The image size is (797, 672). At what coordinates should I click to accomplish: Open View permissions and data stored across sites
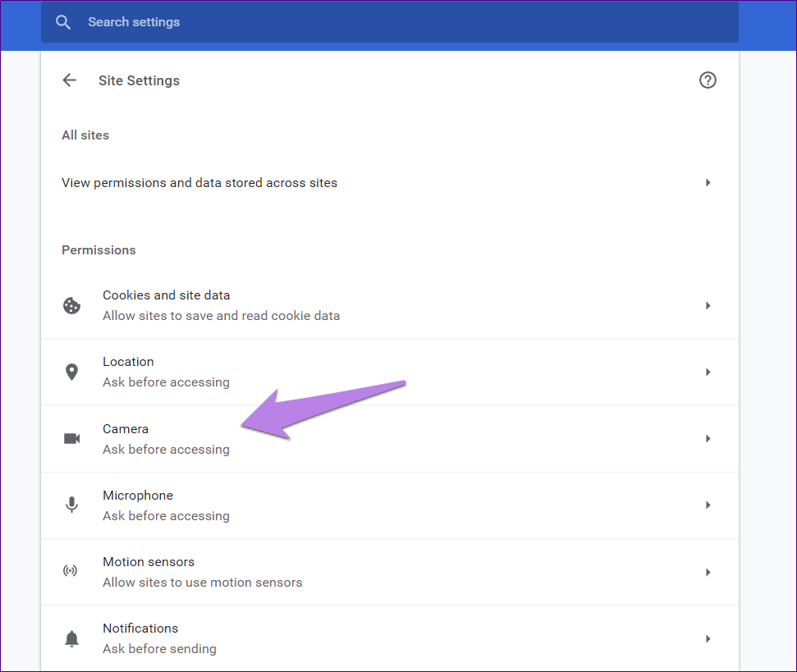[x=199, y=183]
